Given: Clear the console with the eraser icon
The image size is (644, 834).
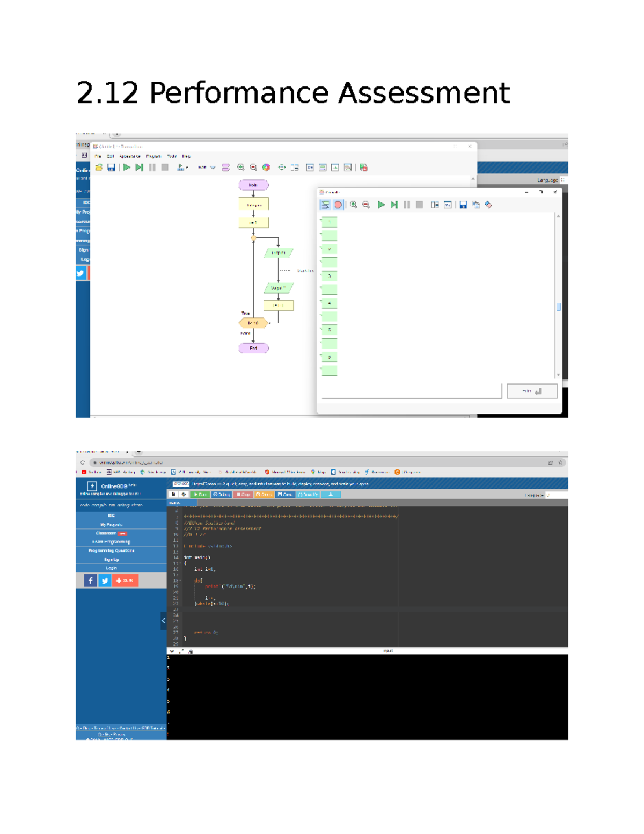Looking at the screenshot, I should 488,205.
